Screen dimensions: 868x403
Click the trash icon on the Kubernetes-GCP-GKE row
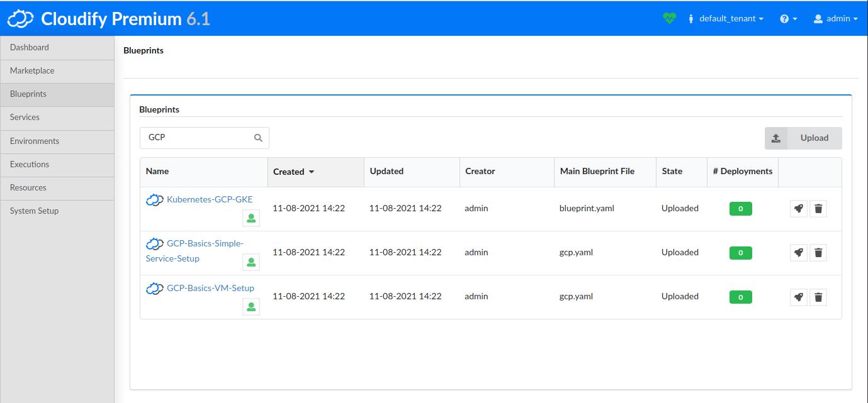pyautogui.click(x=818, y=208)
